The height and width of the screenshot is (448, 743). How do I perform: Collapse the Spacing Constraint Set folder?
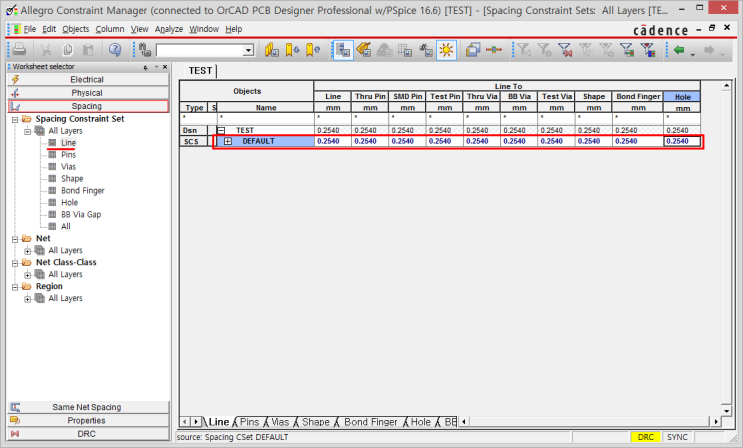[15, 119]
